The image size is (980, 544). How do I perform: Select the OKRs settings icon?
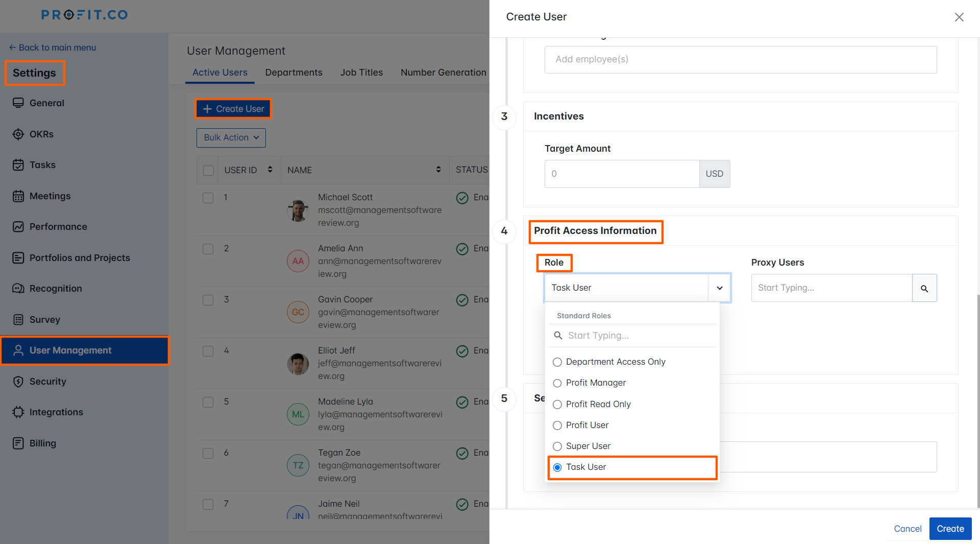click(x=18, y=134)
